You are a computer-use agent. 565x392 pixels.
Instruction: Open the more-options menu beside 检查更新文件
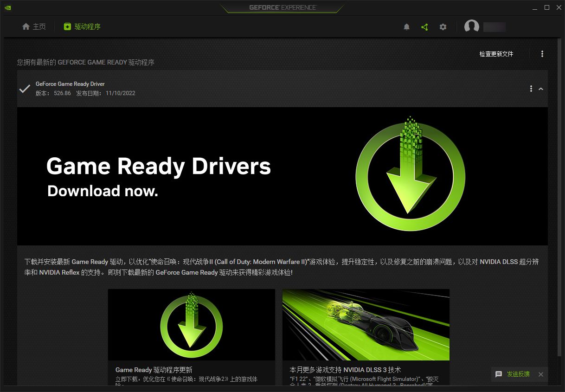click(x=542, y=54)
